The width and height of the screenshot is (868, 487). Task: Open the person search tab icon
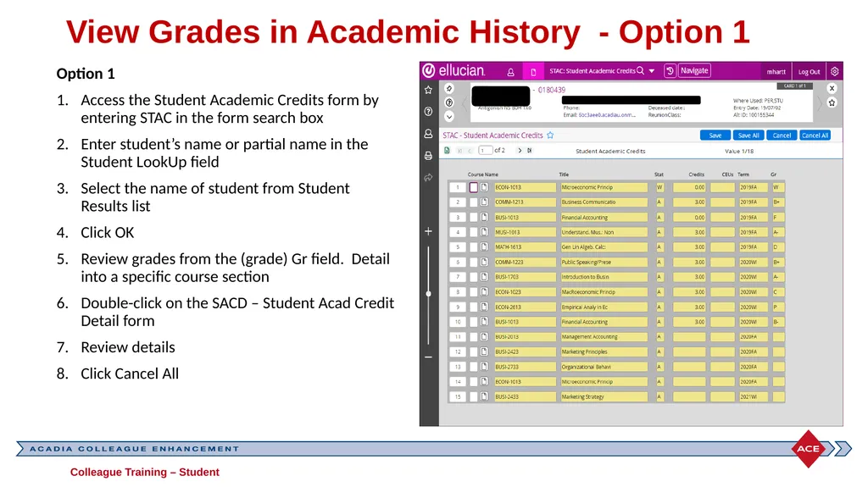click(x=510, y=72)
